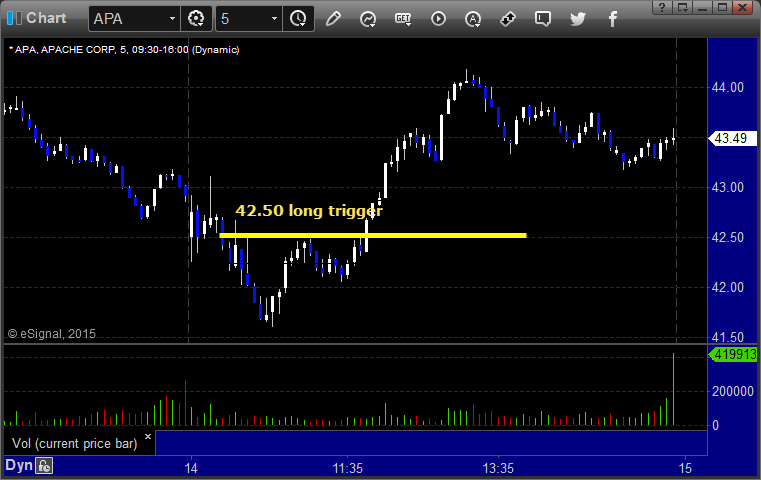The height and width of the screenshot is (480, 761).
Task: Close the Vol study pane
Action: click(148, 436)
